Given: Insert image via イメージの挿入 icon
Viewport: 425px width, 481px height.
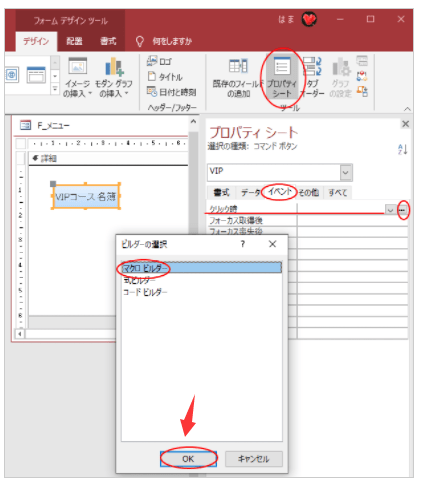Looking at the screenshot, I should coord(77,77).
